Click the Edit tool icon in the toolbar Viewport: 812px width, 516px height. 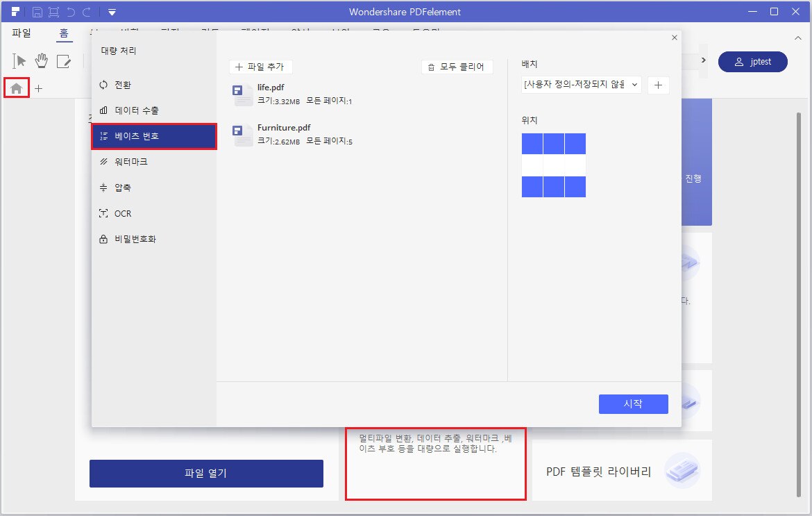(64, 61)
